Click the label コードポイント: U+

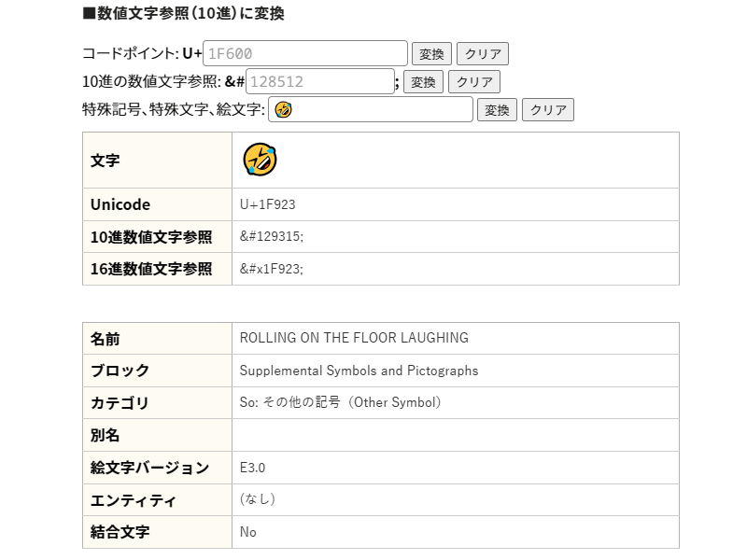(143, 53)
